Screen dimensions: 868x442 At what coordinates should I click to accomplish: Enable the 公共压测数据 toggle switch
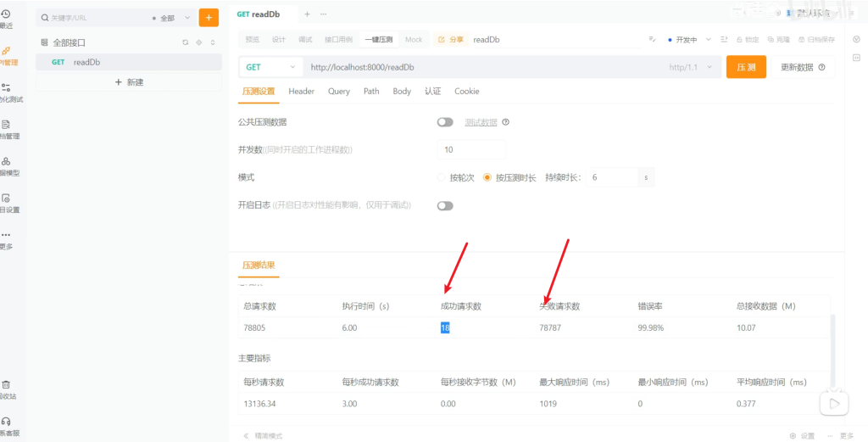coord(445,122)
